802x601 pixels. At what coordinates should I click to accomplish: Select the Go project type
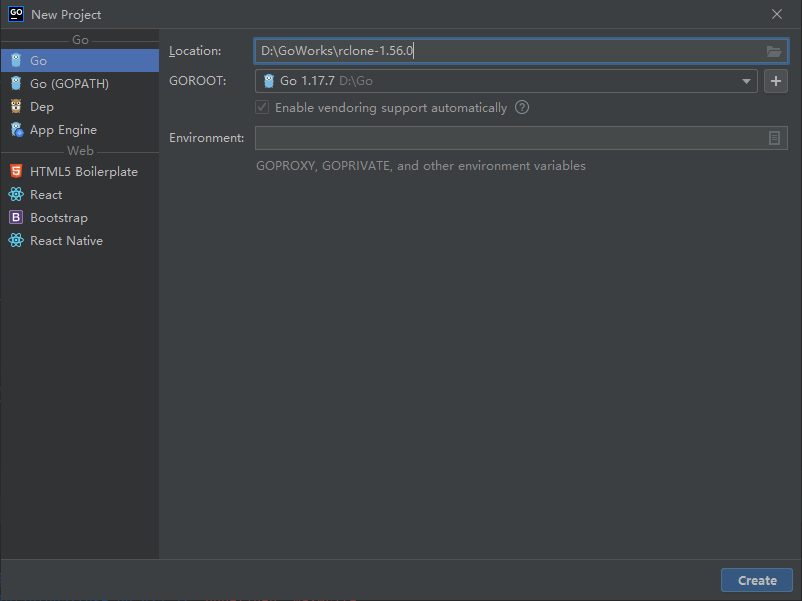pyautogui.click(x=80, y=60)
